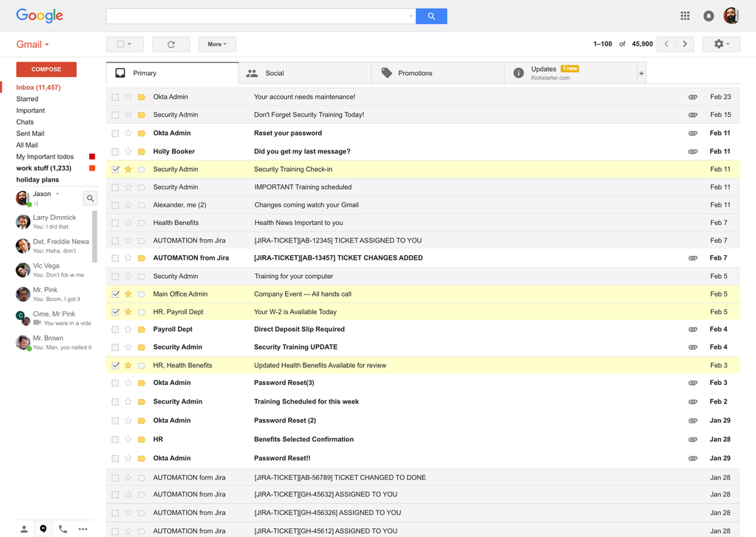Click the phone call icon in the chat bar
The width and height of the screenshot is (756, 537).
pyautogui.click(x=62, y=528)
